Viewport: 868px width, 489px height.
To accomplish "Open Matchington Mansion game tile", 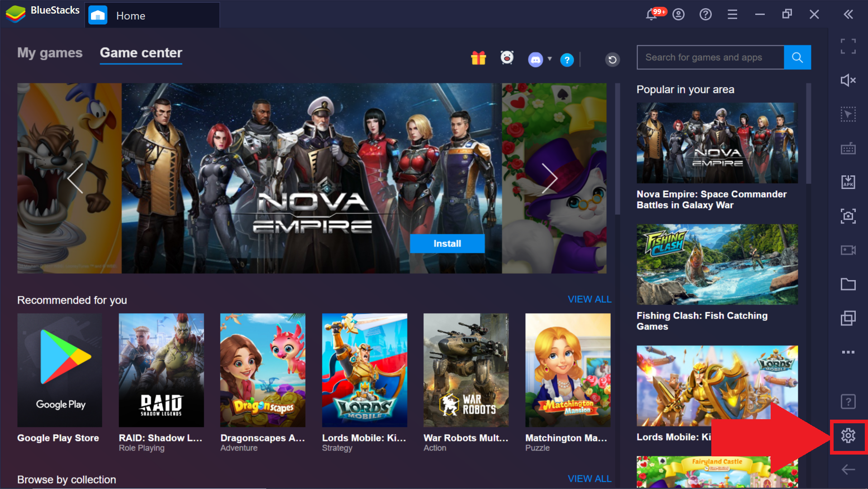I will click(x=568, y=370).
